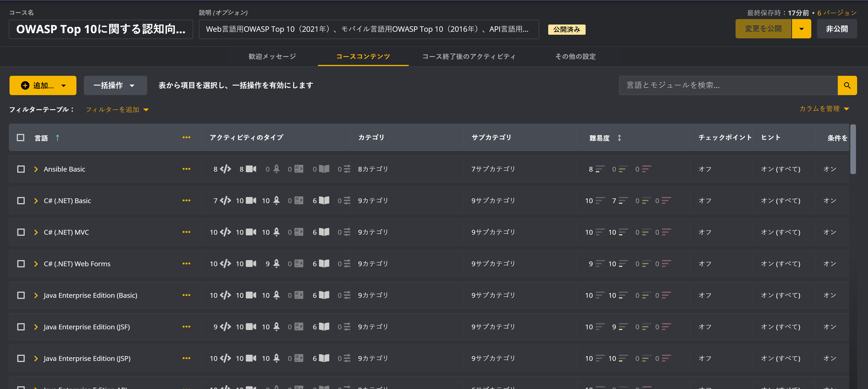Image resolution: width=868 pixels, height=389 pixels.
Task: Click the video icon in Ansible Basic row
Action: (251, 169)
